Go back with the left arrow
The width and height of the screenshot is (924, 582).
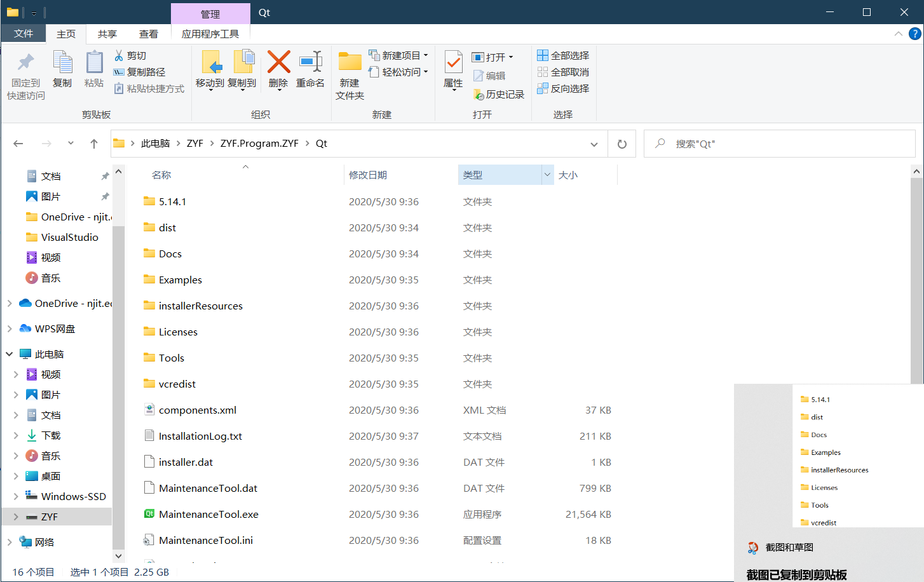18,144
